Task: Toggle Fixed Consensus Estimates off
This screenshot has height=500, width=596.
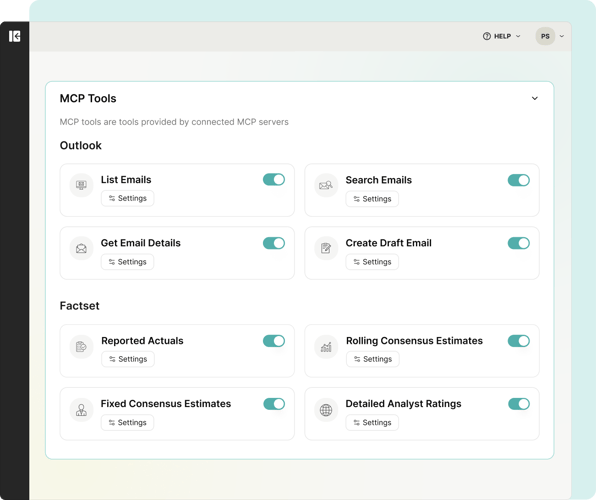Action: pos(274,404)
